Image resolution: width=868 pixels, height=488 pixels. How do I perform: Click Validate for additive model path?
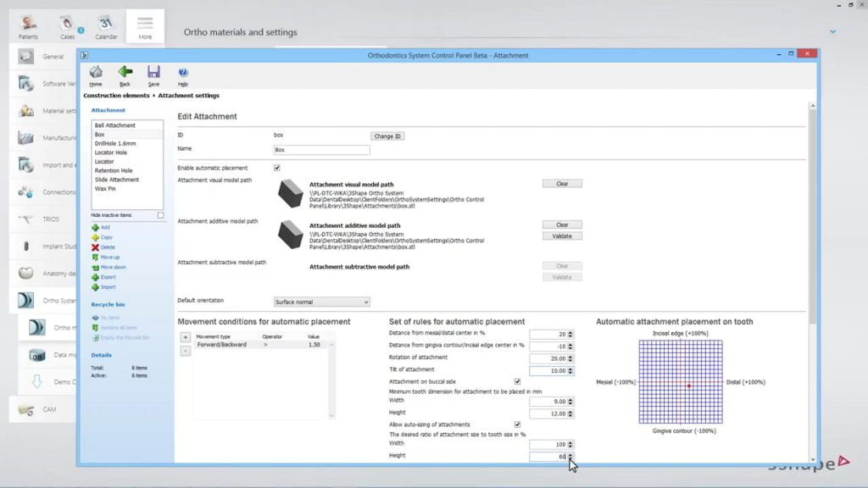tap(562, 236)
